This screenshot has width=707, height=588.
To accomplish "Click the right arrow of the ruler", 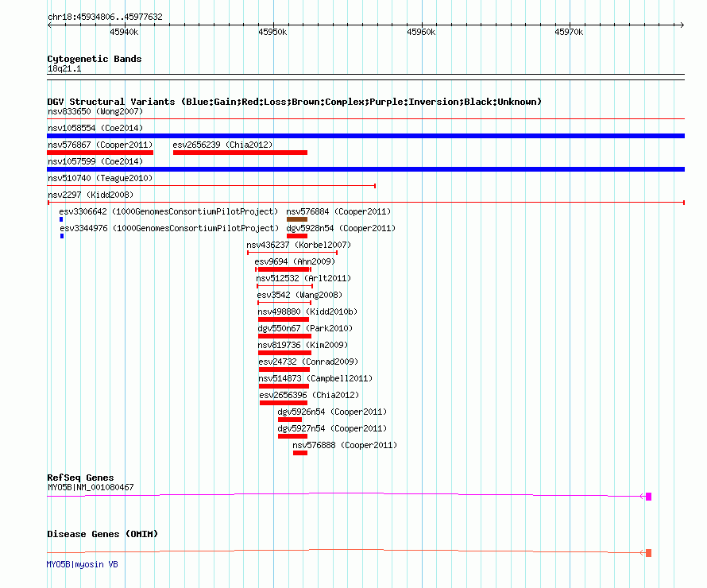I will tap(682, 25).
